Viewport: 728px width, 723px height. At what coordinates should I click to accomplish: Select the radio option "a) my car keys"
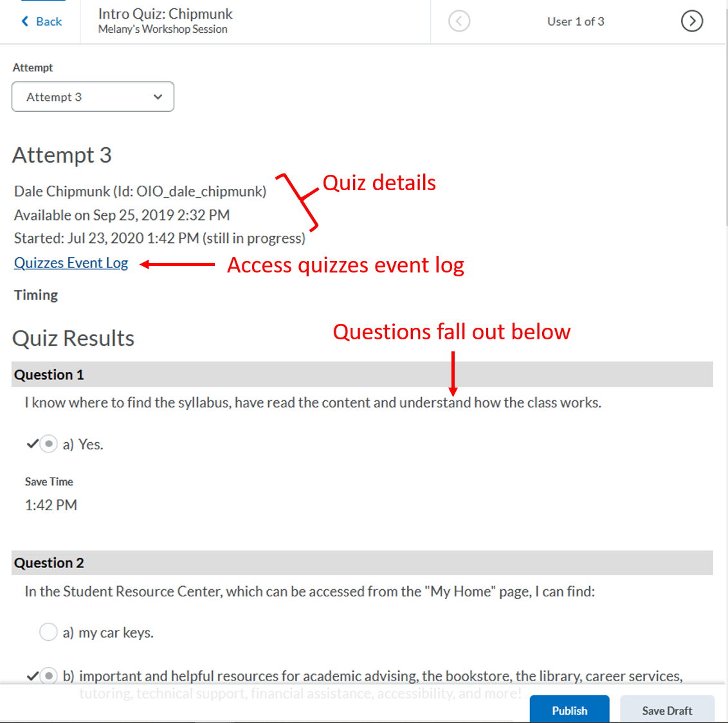48,632
